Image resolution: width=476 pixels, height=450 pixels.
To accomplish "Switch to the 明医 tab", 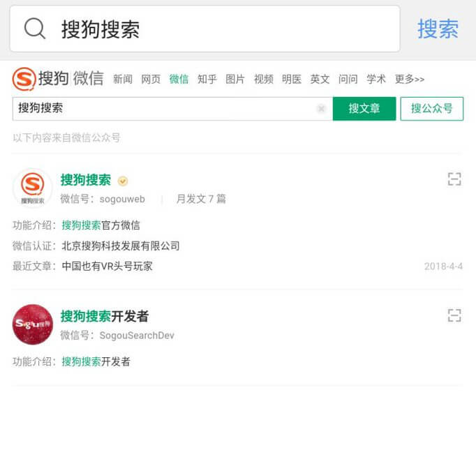I will [x=292, y=80].
